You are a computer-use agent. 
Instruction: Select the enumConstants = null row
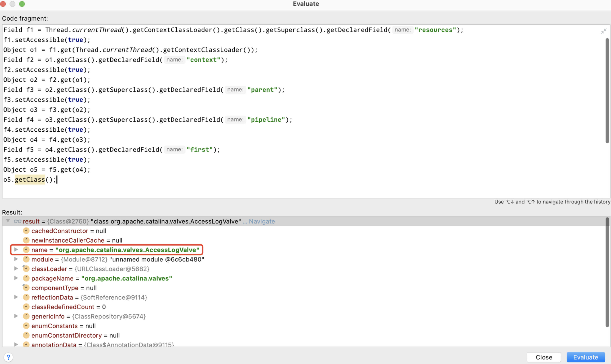coord(303,326)
